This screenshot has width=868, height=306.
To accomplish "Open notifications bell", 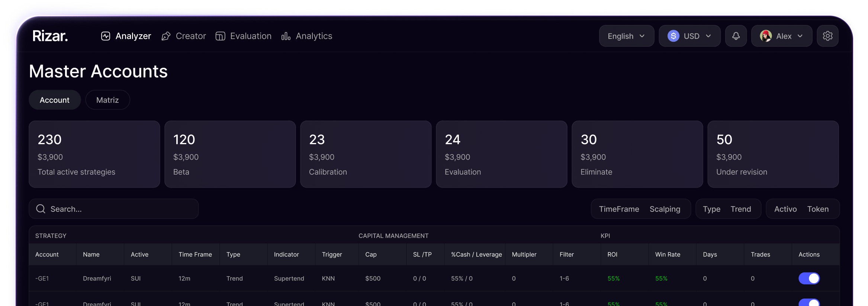I will [x=736, y=36].
